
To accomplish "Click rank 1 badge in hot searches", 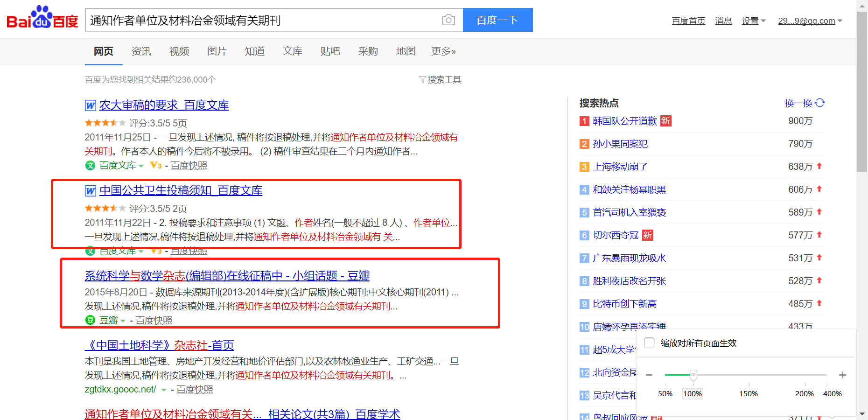I will pos(584,121).
